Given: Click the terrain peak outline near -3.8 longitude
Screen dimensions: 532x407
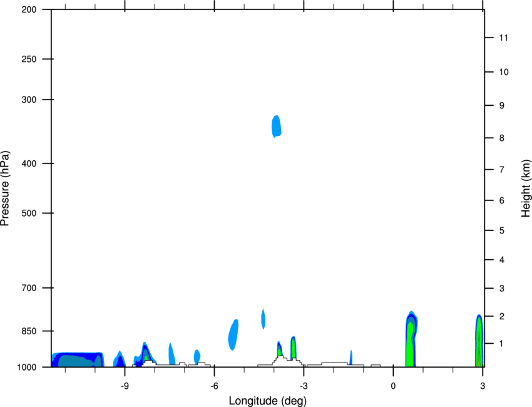Looking at the screenshot, I should pos(280,361).
